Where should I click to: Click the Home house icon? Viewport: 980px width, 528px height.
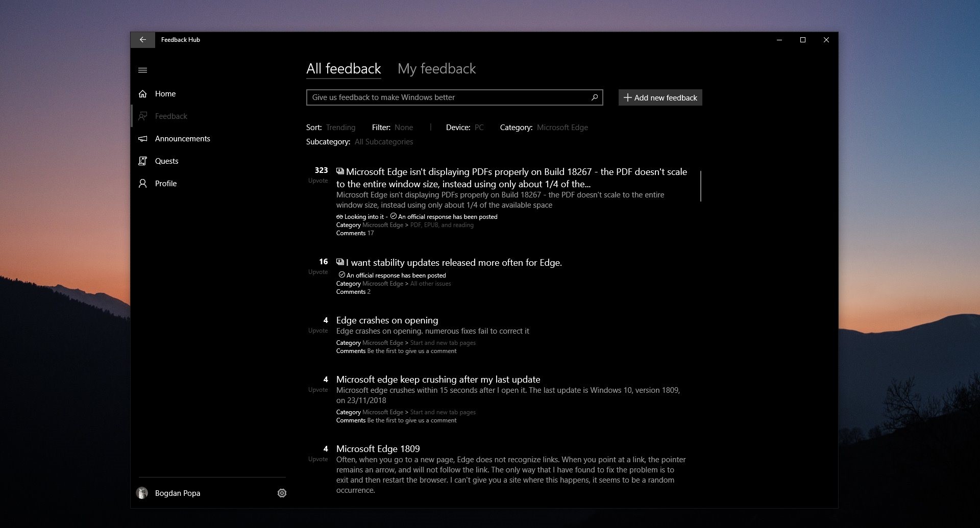(143, 94)
